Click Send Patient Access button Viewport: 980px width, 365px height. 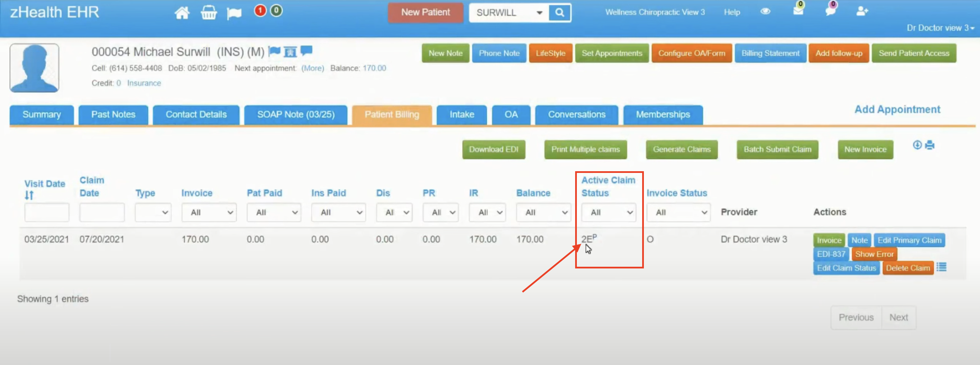[914, 53]
